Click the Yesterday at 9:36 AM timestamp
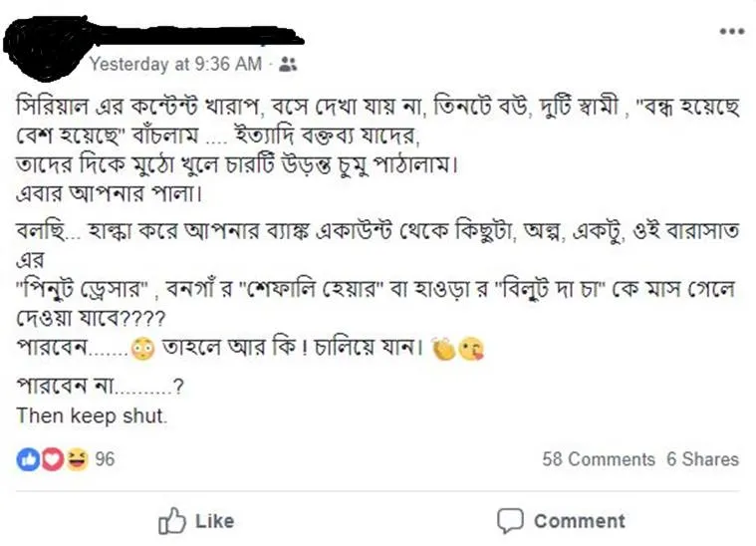The width and height of the screenshot is (756, 546). (x=175, y=64)
